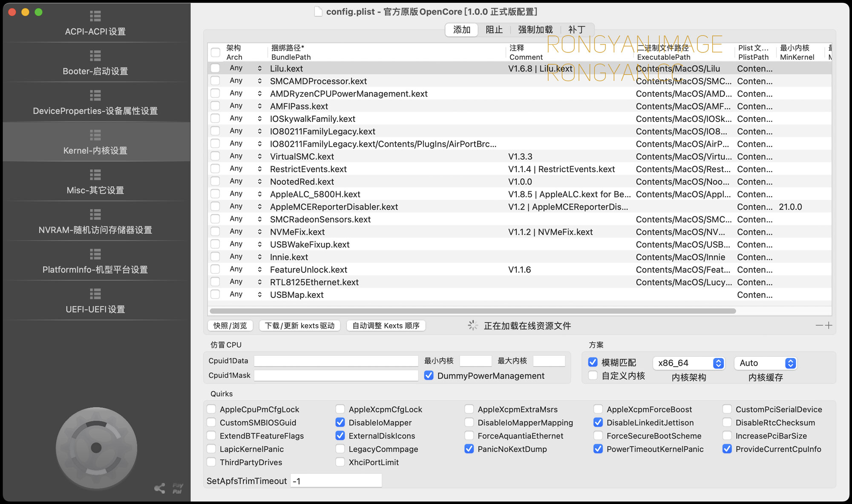Screen dimensions: 852x504
Task: Click the minus remove-row icon
Action: pyautogui.click(x=819, y=325)
